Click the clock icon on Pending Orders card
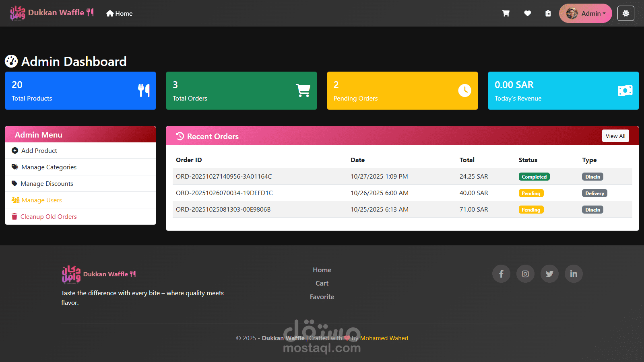The height and width of the screenshot is (362, 644). coord(464,90)
